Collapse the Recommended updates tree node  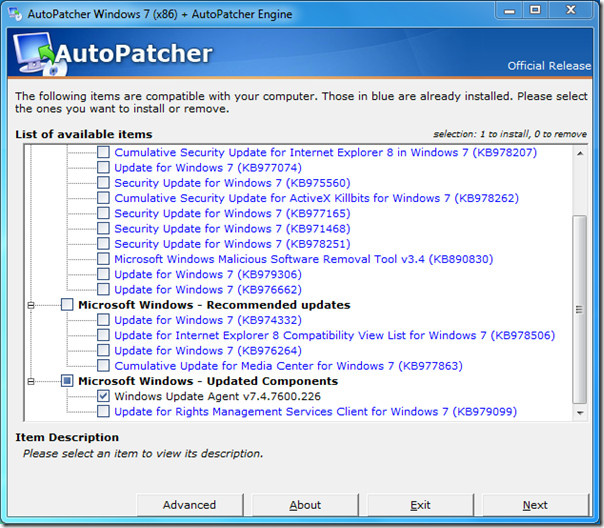tap(31, 305)
